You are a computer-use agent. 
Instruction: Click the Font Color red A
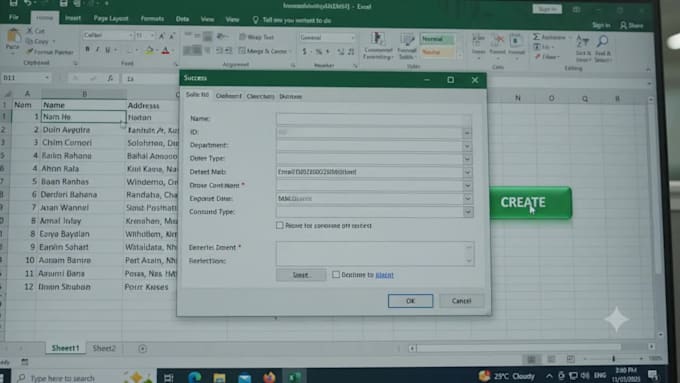[165, 51]
